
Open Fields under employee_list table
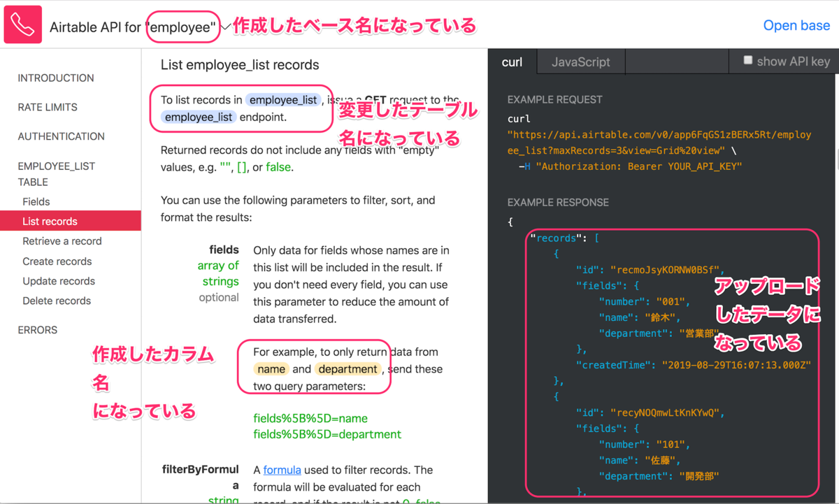click(36, 202)
